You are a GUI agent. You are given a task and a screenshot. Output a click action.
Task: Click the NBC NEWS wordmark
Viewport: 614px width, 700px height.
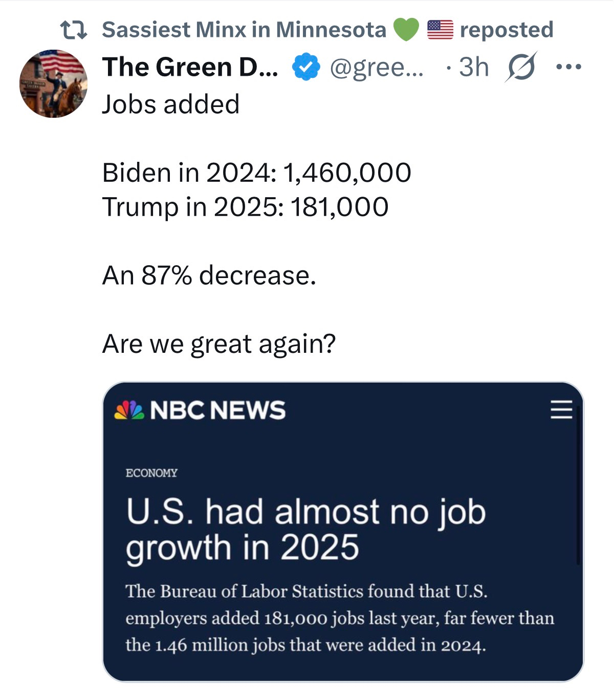(218, 410)
